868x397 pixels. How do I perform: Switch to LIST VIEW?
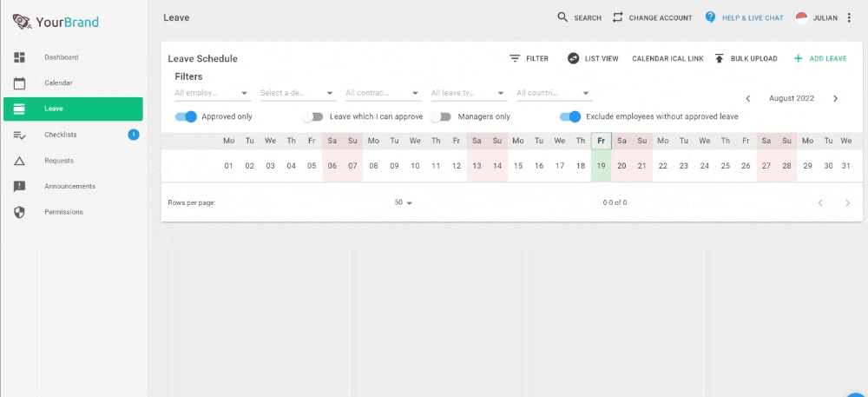click(602, 58)
